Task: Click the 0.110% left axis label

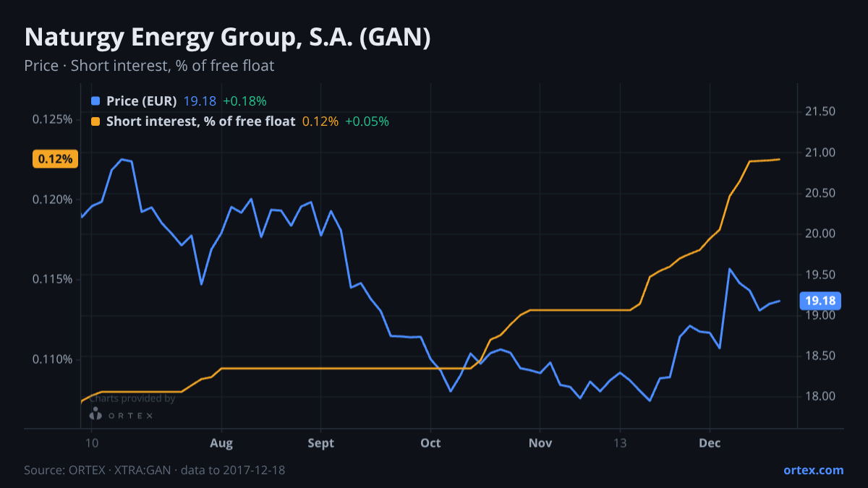Action: click(52, 359)
